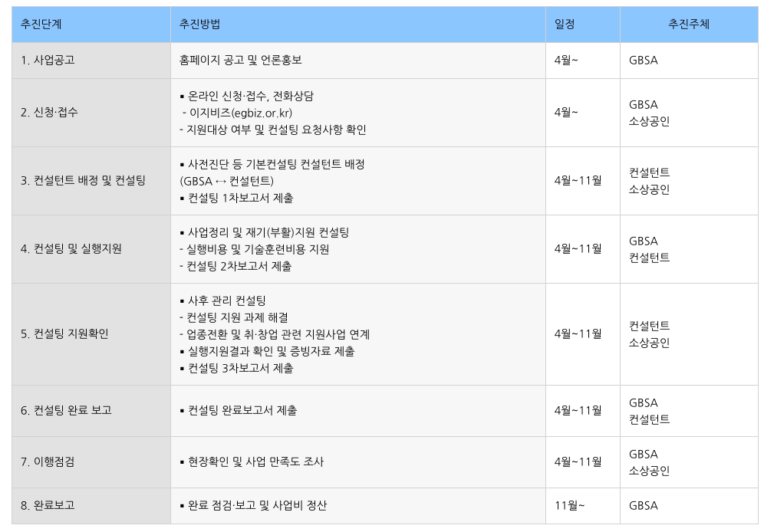Screen dimensions: 764x532
Task: Click 홈페이지 공고 및 언론홍보 text
Action: pos(241,60)
